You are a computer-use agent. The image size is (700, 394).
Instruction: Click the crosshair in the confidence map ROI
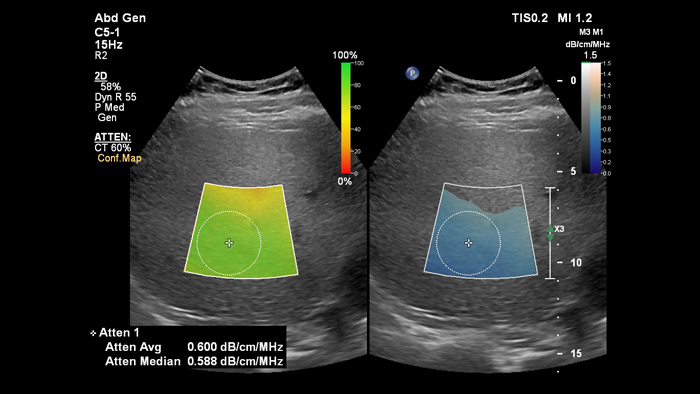pyautogui.click(x=229, y=243)
